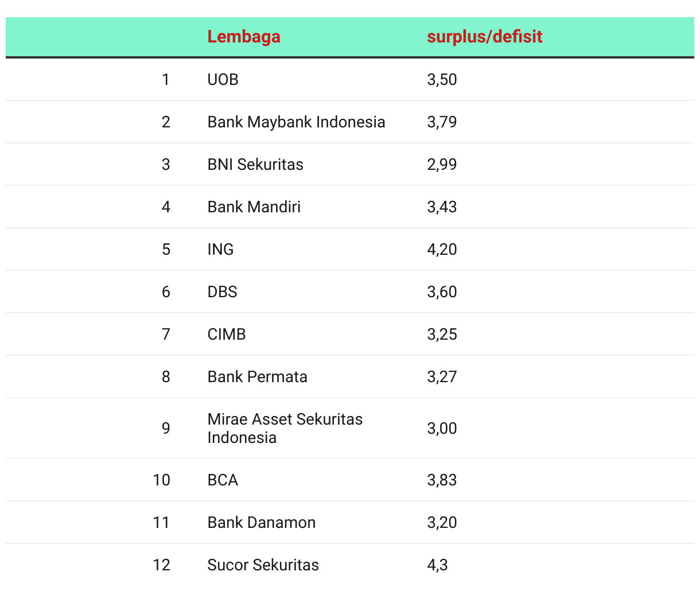The width and height of the screenshot is (700, 591).
Task: Click Sucor Sekuritas cell
Action: tap(263, 565)
